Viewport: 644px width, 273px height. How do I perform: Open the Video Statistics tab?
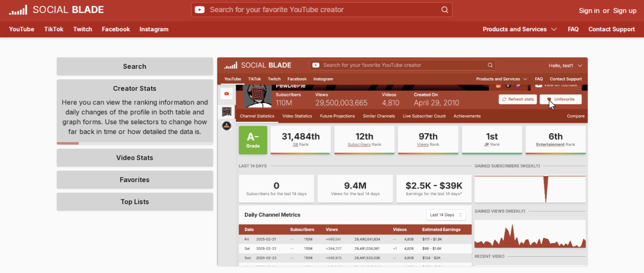(x=297, y=116)
